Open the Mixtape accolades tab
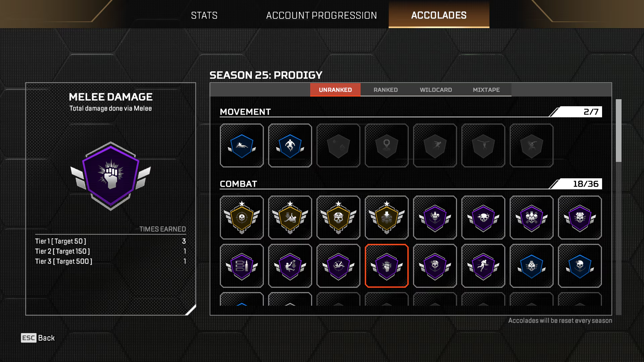Screen dimensions: 644x362 (x=486, y=90)
